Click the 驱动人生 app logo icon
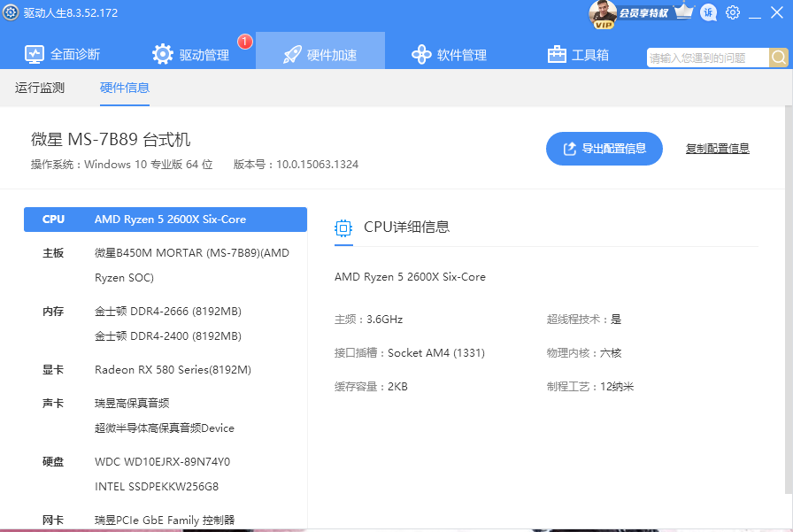The width and height of the screenshot is (793, 532). (x=11, y=12)
